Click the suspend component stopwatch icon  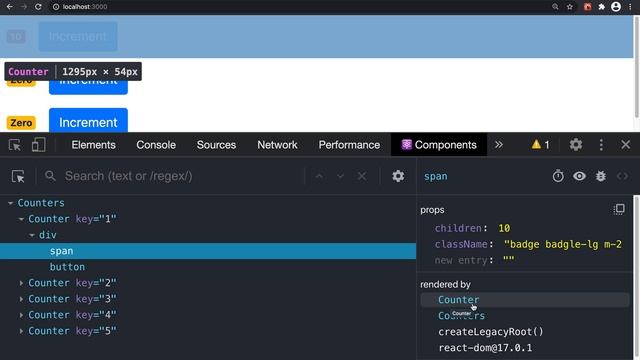pyautogui.click(x=558, y=176)
